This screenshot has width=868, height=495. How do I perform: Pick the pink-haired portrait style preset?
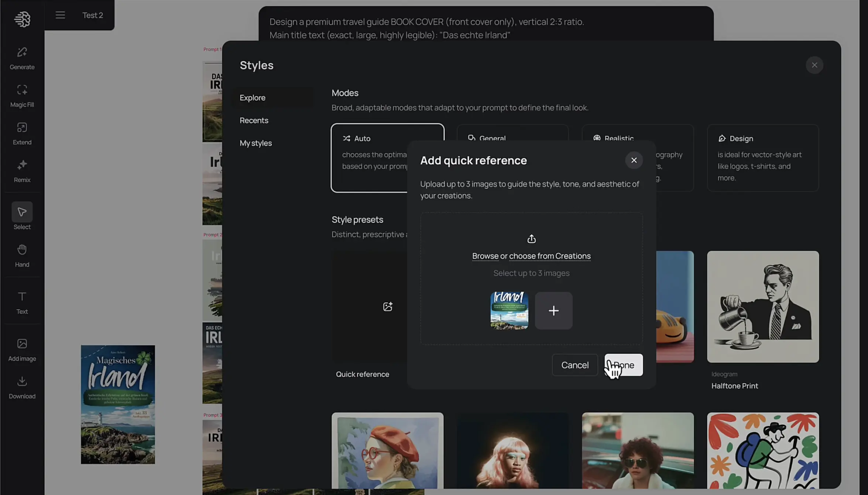coord(512,450)
